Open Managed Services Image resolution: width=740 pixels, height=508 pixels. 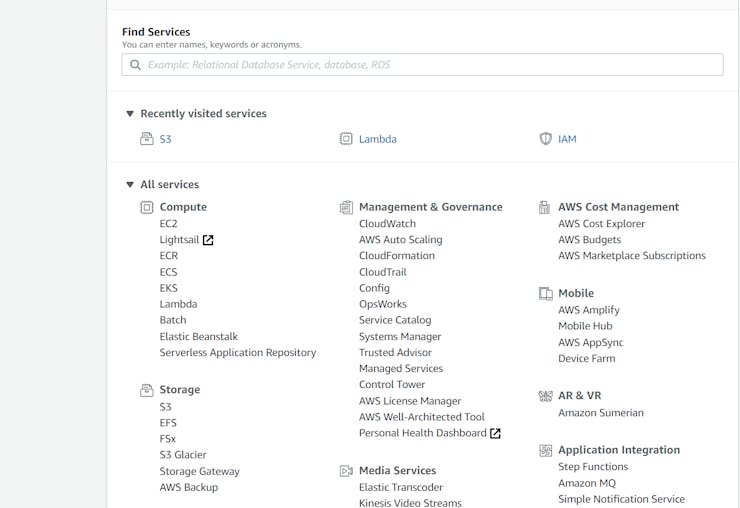pos(401,369)
